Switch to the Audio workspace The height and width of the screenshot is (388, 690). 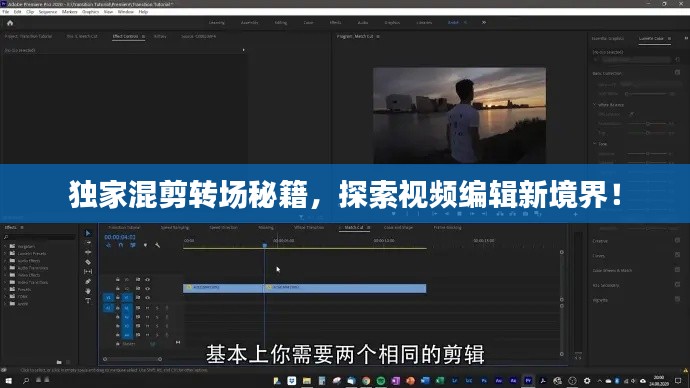pyautogui.click(x=363, y=22)
